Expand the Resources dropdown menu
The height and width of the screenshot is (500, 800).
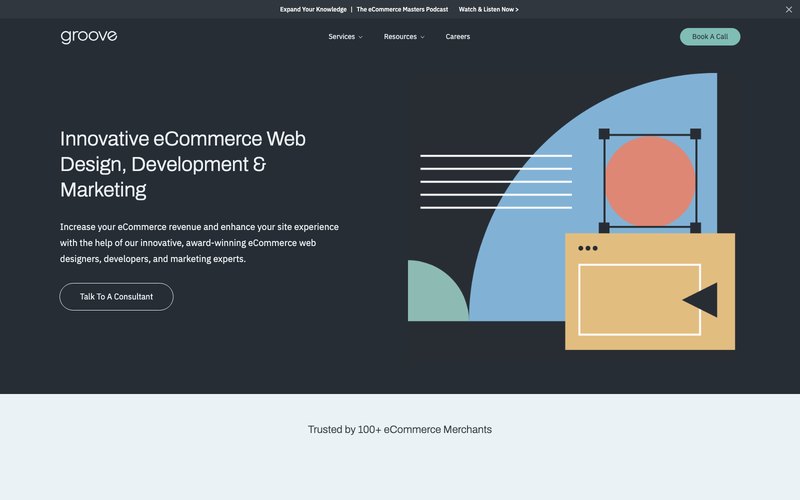pos(404,37)
